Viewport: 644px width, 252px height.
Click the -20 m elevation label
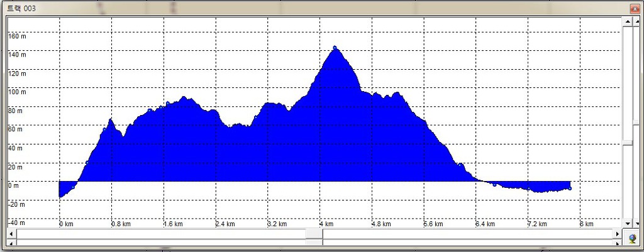16,204
